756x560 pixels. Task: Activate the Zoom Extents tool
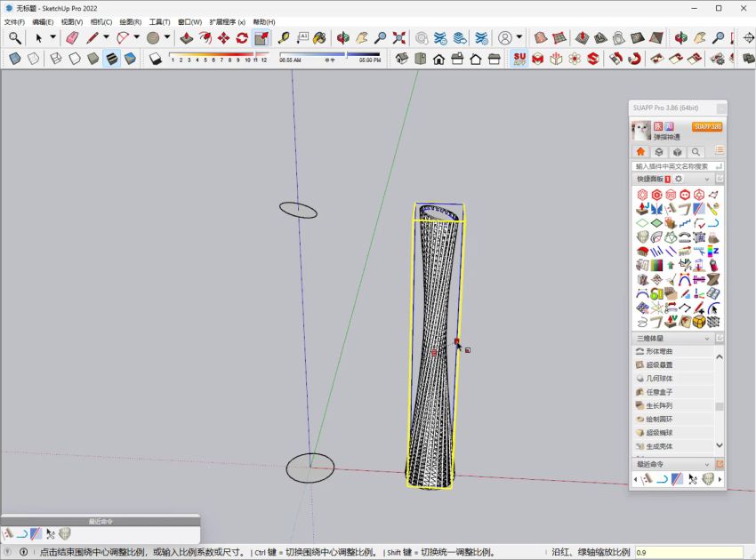[x=398, y=38]
